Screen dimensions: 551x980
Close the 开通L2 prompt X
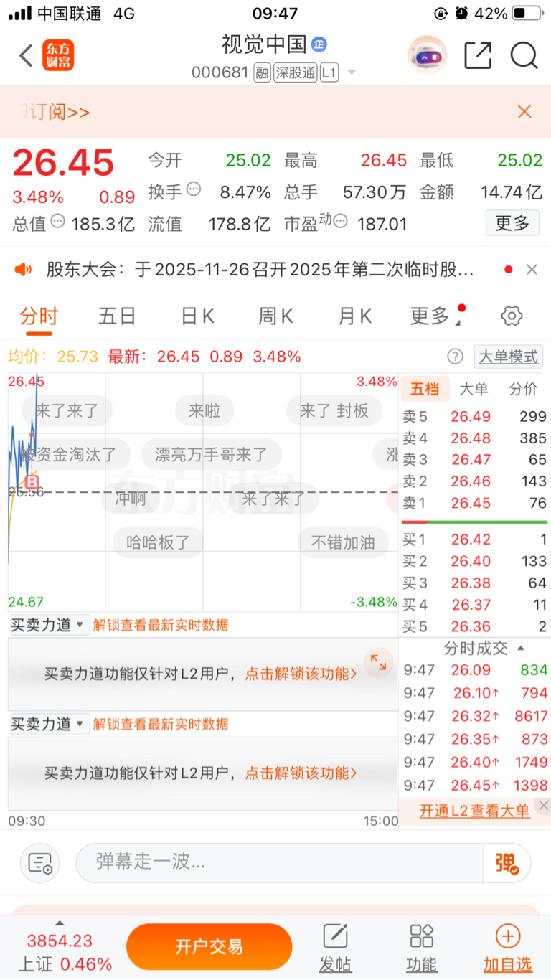point(543,806)
